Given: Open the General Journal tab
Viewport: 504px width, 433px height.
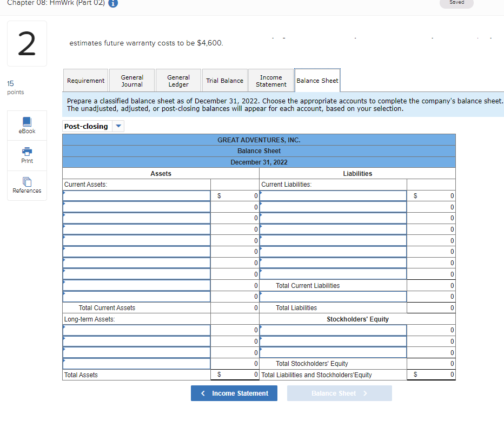Looking at the screenshot, I should click(x=132, y=81).
